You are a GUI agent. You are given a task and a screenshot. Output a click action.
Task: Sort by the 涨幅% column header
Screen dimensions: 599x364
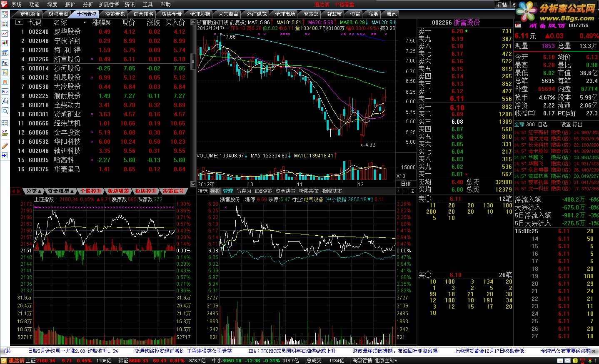coord(101,22)
